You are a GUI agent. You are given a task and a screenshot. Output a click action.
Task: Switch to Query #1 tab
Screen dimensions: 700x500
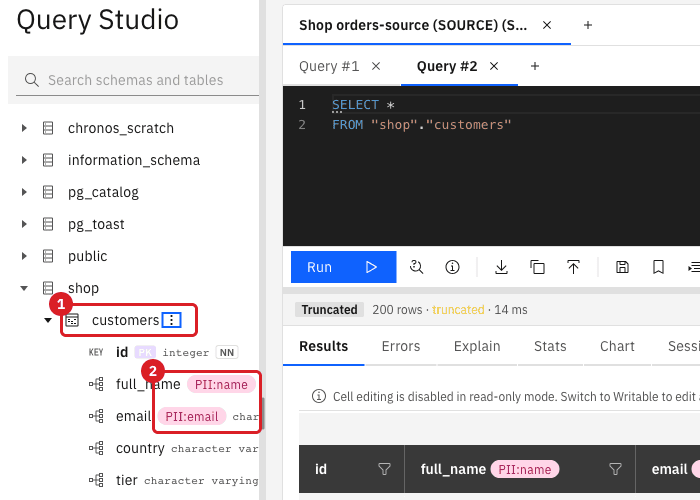[x=329, y=66]
